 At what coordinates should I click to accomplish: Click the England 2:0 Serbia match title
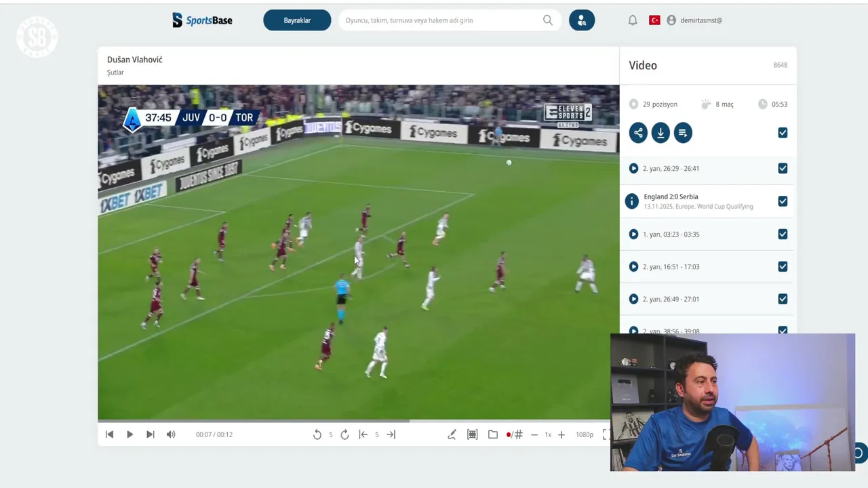point(671,197)
